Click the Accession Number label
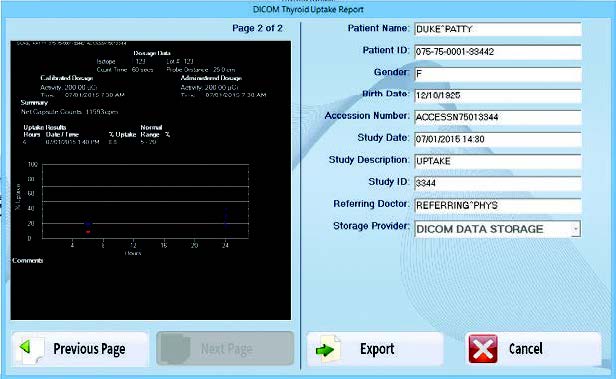 [x=367, y=115]
